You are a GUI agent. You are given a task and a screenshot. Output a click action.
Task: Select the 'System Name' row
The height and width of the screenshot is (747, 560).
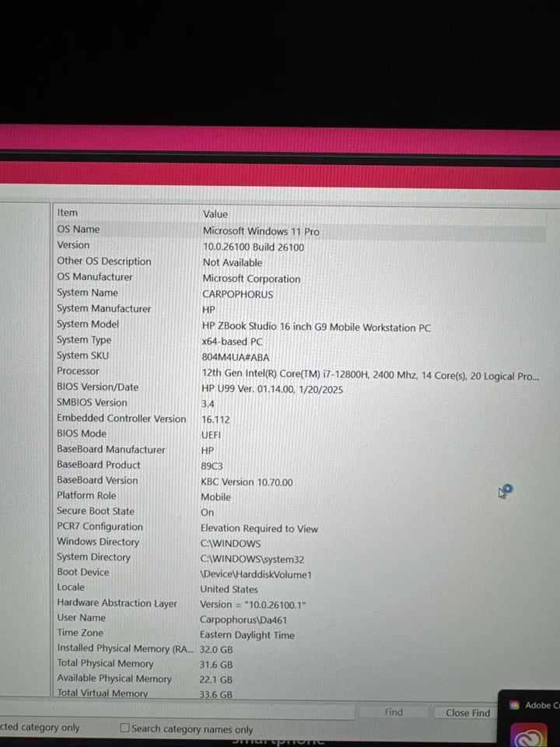[x=87, y=293]
